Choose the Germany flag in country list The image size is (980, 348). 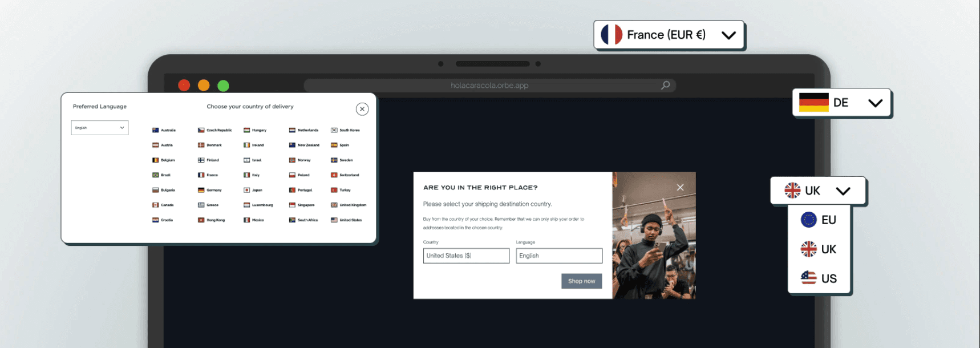201,190
